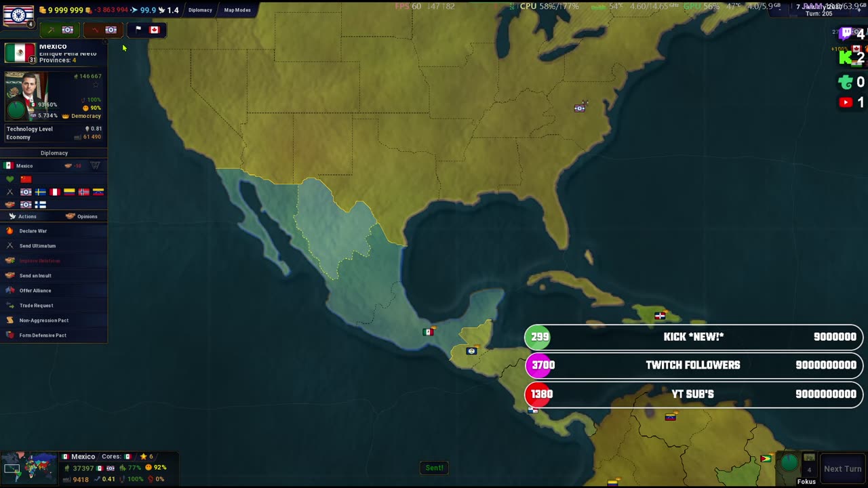This screenshot has height=488, width=868.
Task: Click the Dominican Republic flag on map
Action: coord(660,316)
